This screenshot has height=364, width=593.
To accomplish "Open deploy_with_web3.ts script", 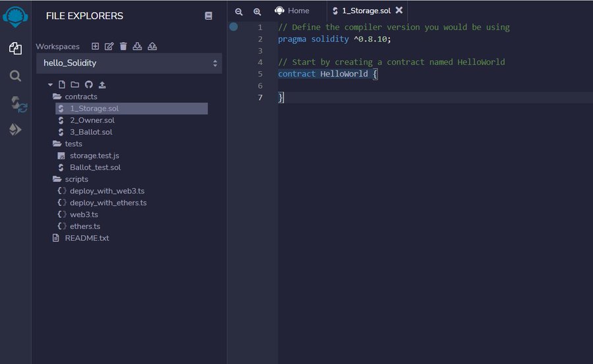I will tap(107, 191).
